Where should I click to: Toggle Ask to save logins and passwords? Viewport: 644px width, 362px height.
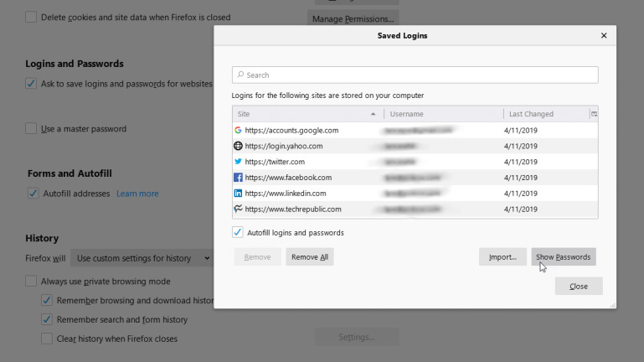click(31, 84)
